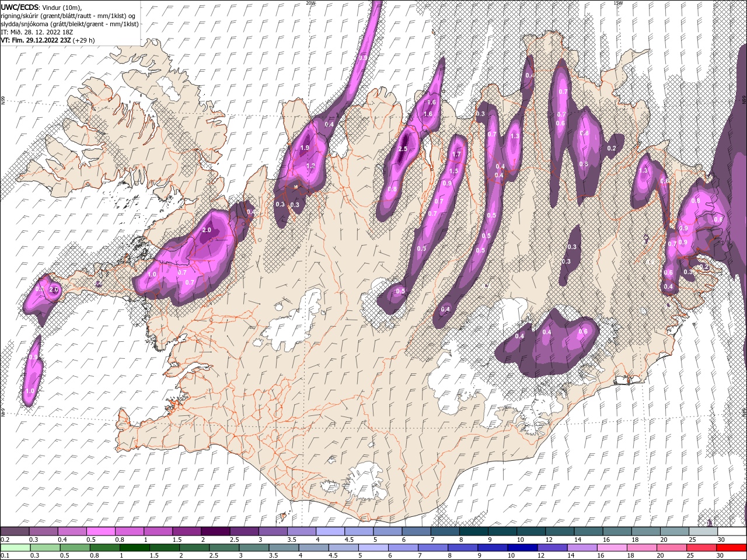Pick the dark teal 8–9 swatch in upper legend

click(473, 531)
